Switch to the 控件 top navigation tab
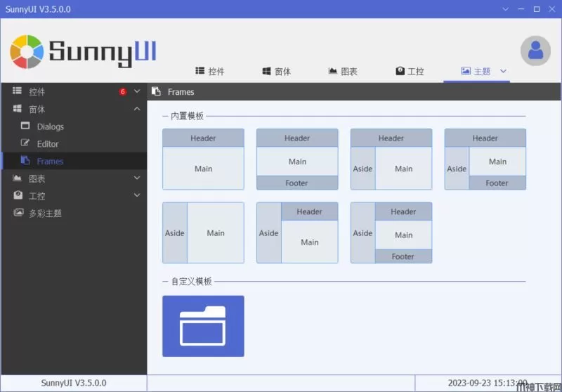The image size is (562, 392). (209, 72)
